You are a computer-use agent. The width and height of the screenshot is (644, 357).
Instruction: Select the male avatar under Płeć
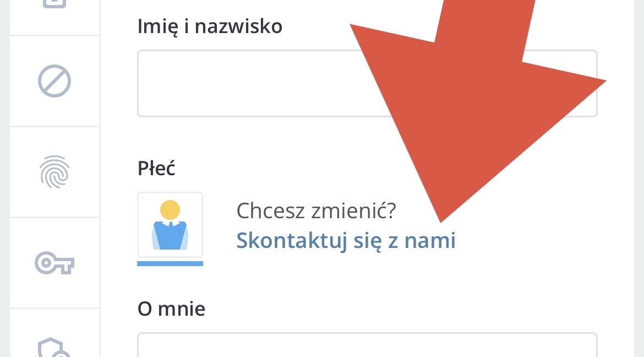170,225
